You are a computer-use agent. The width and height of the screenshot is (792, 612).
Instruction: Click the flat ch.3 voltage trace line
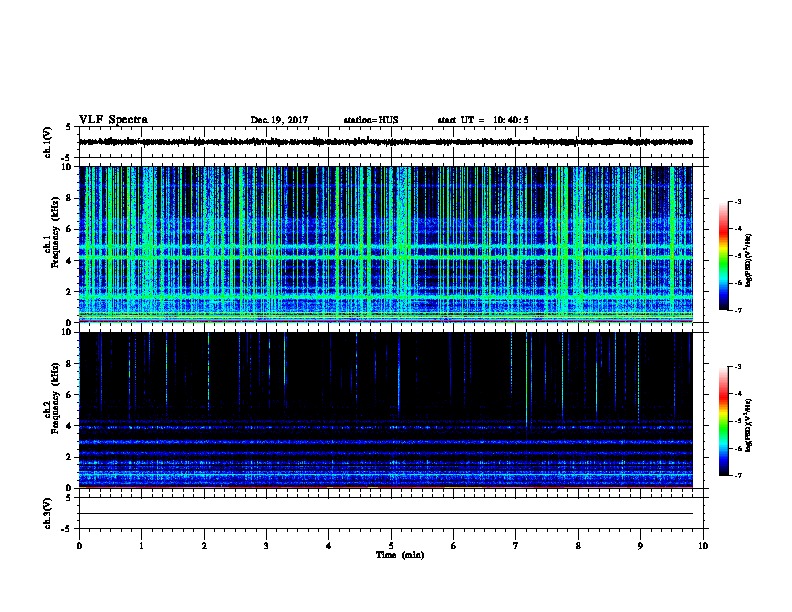point(386,514)
